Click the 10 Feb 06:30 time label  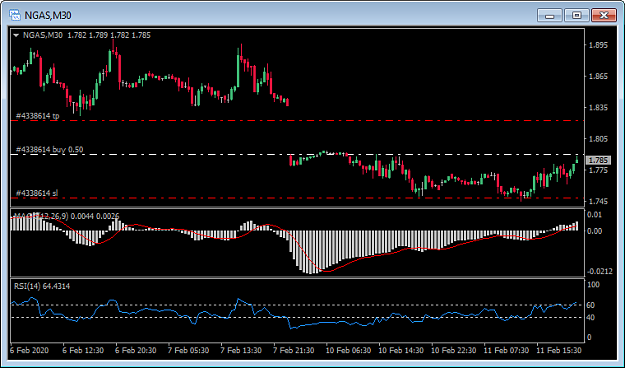click(x=348, y=350)
